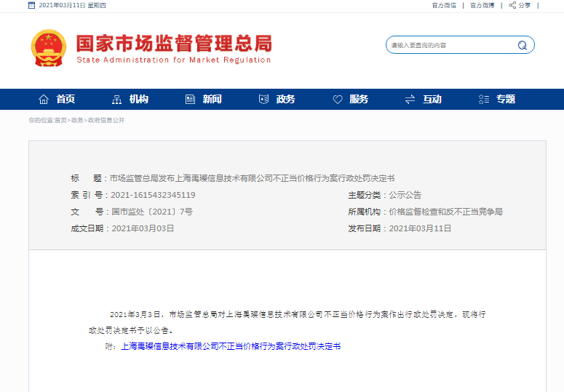Go to 首页 in breadcrumb

(x=60, y=121)
